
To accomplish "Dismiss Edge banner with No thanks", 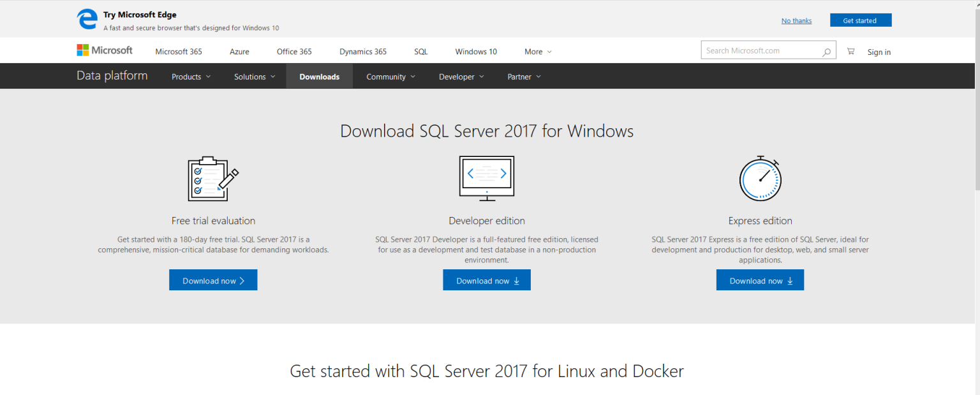I will click(796, 20).
